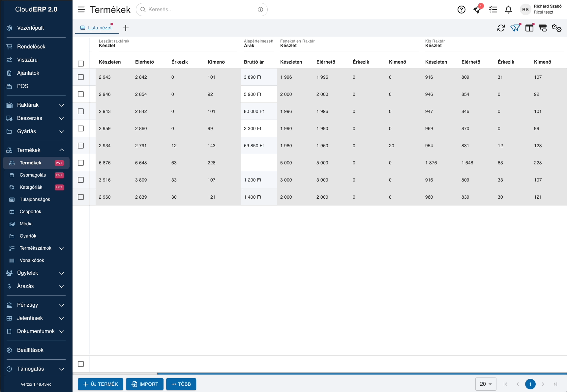Check the row with 6 876 stock
This screenshot has width=567, height=392.
pos(81,163)
